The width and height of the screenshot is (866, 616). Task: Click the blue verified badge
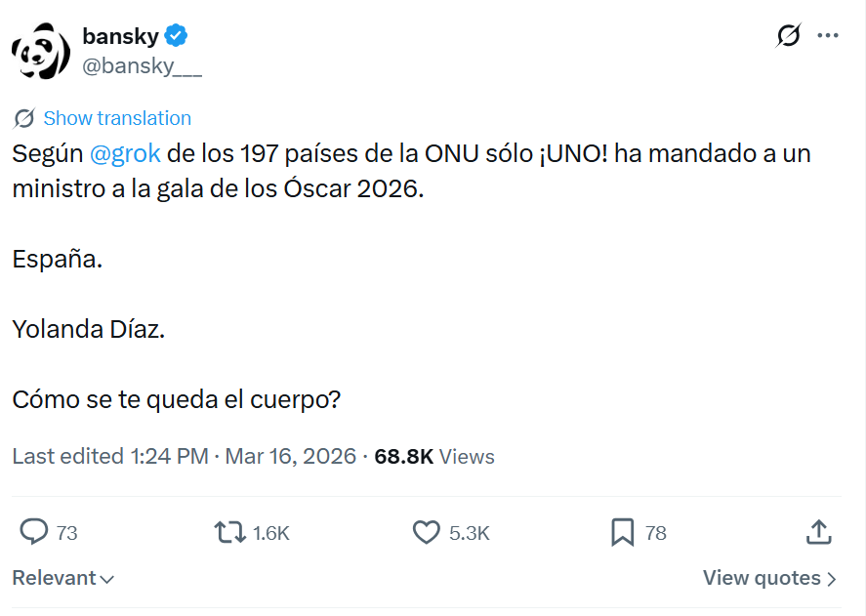point(177,37)
